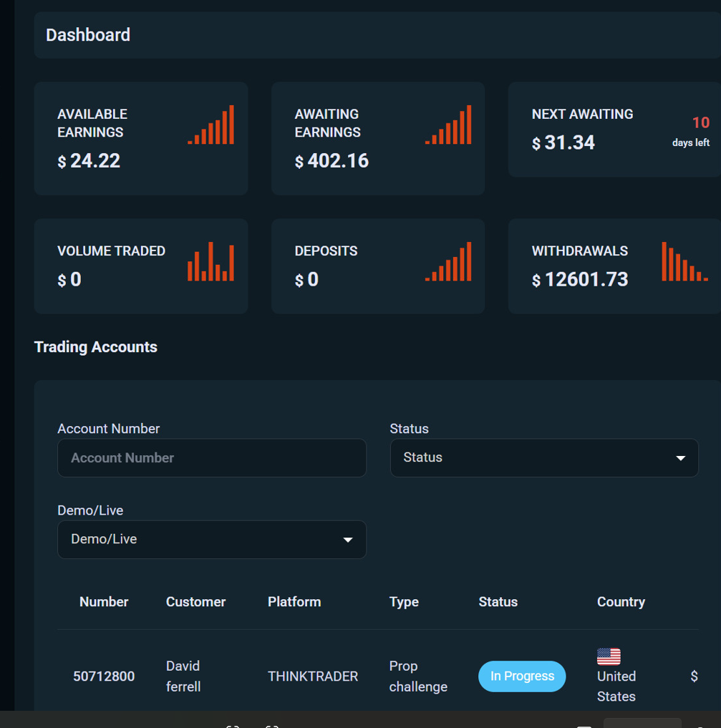Click customer name David ferrell

183,676
